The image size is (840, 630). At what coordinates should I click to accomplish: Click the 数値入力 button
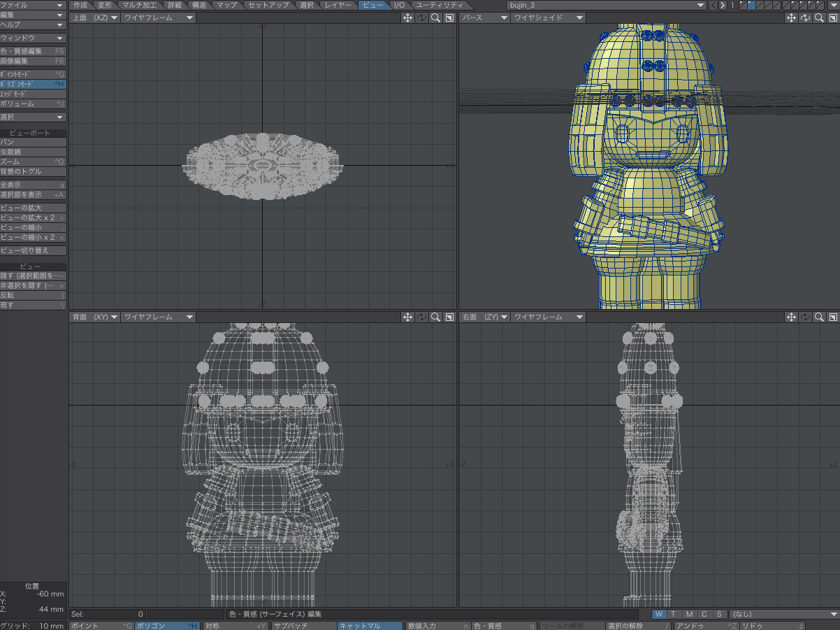coord(437,625)
